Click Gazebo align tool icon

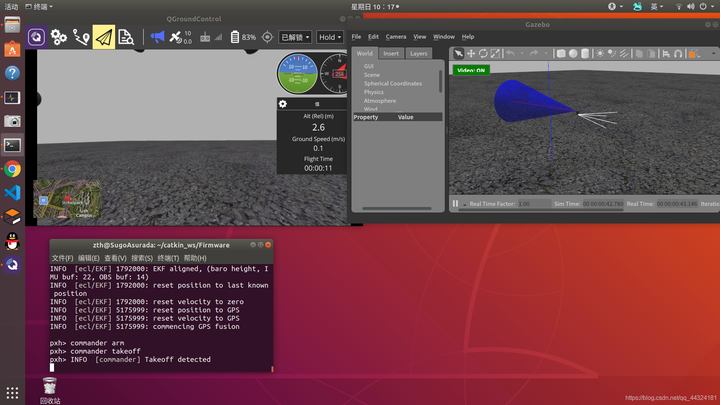(666, 54)
